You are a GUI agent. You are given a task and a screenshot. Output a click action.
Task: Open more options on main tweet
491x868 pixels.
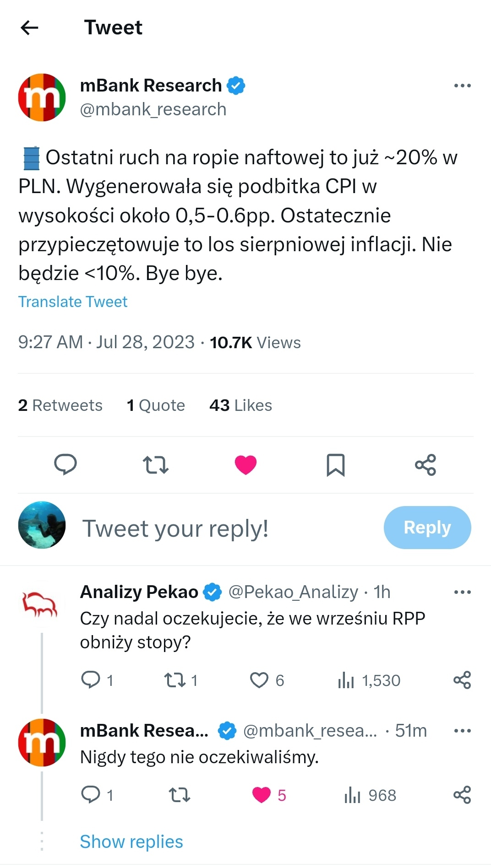click(x=462, y=86)
